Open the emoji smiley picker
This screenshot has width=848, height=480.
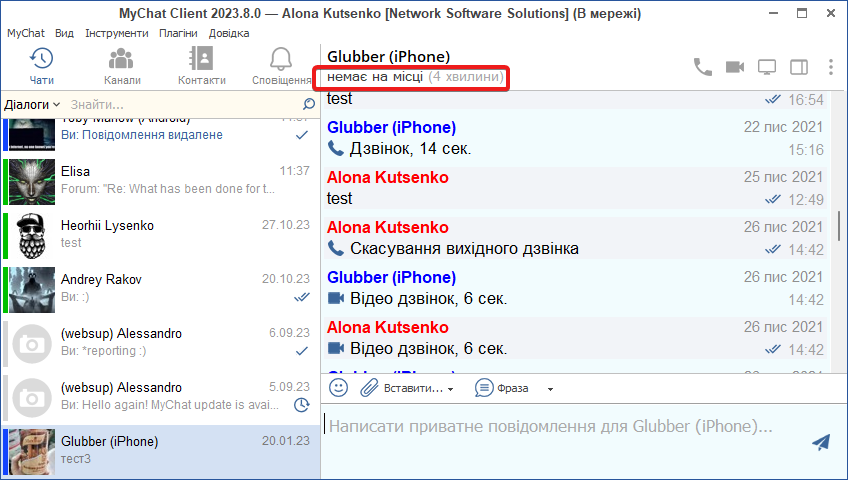pos(339,387)
